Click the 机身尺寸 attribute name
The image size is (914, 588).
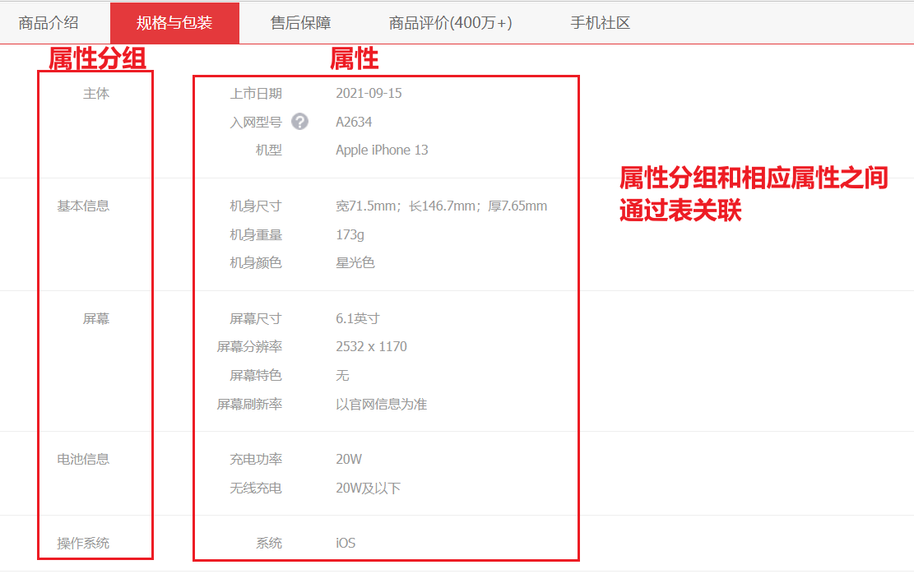pyautogui.click(x=256, y=206)
